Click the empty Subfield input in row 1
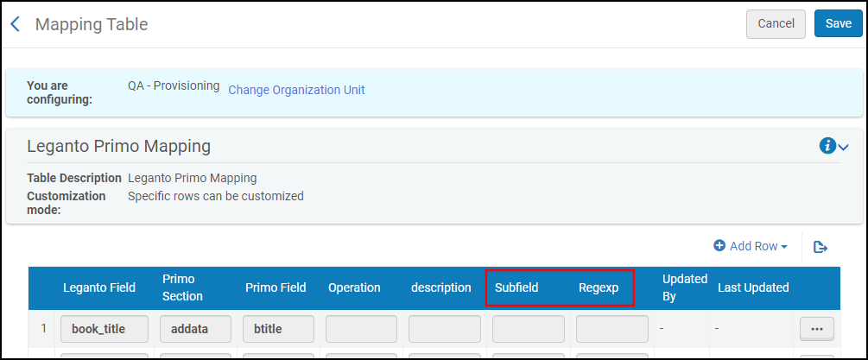868x360 pixels. click(528, 329)
